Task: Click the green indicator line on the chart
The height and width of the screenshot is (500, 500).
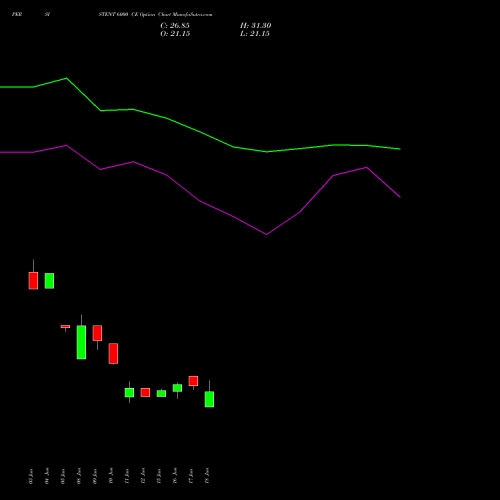Action: 200,132
